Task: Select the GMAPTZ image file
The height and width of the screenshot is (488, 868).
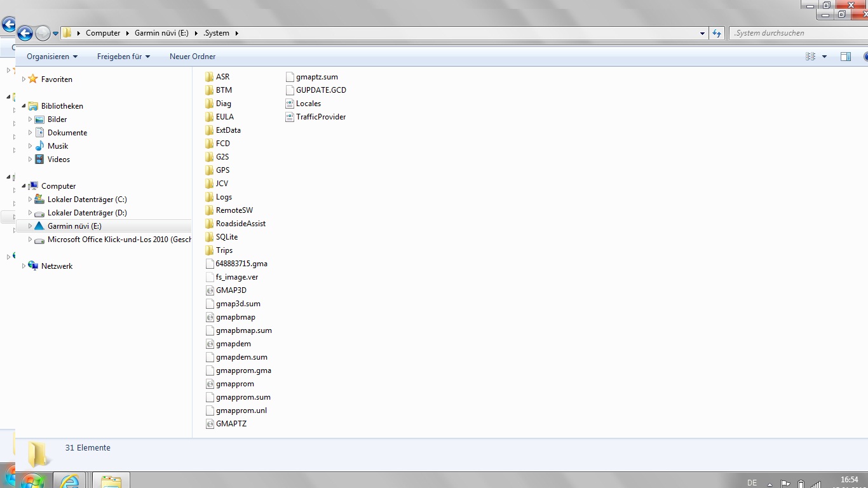Action: pyautogui.click(x=226, y=424)
